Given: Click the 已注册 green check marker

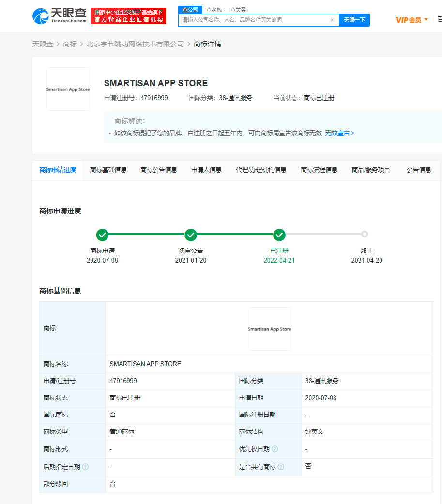Looking at the screenshot, I should point(279,235).
